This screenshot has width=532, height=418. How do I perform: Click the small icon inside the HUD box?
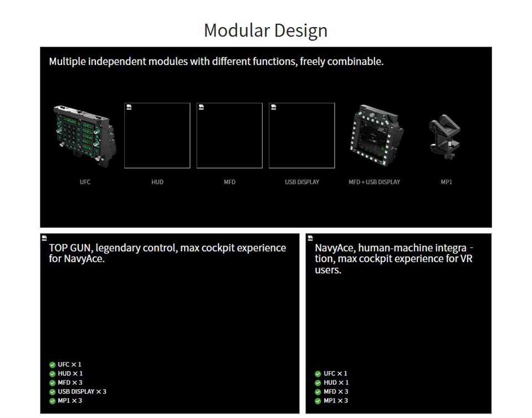tap(129, 108)
